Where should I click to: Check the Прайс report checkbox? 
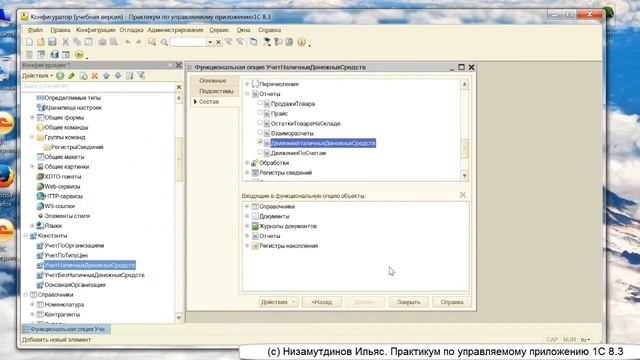pyautogui.click(x=260, y=113)
